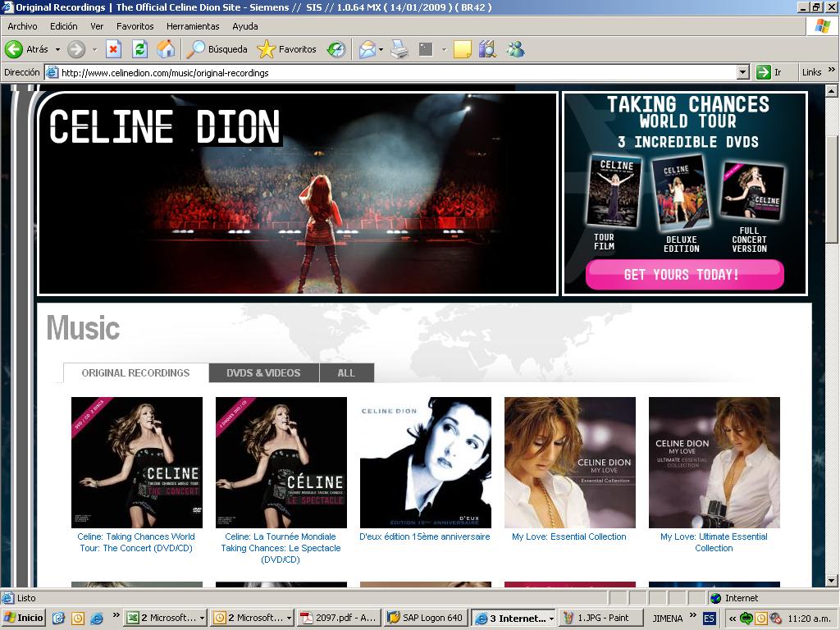Screen dimensions: 840x630
Task: Click the forward arrow navigation icon
Action: click(76, 49)
